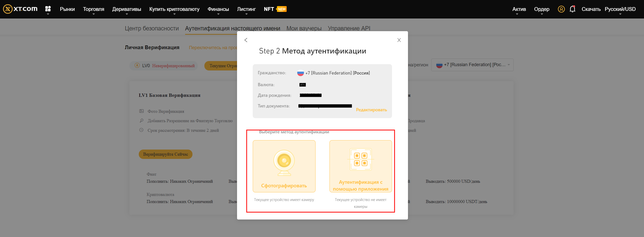This screenshot has width=644, height=237.
Task: Open the Ордер menu
Action: (x=542, y=9)
